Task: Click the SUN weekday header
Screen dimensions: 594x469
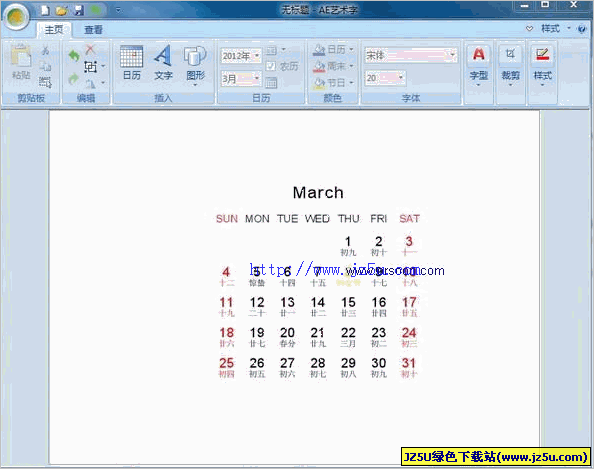Action: pos(227,219)
